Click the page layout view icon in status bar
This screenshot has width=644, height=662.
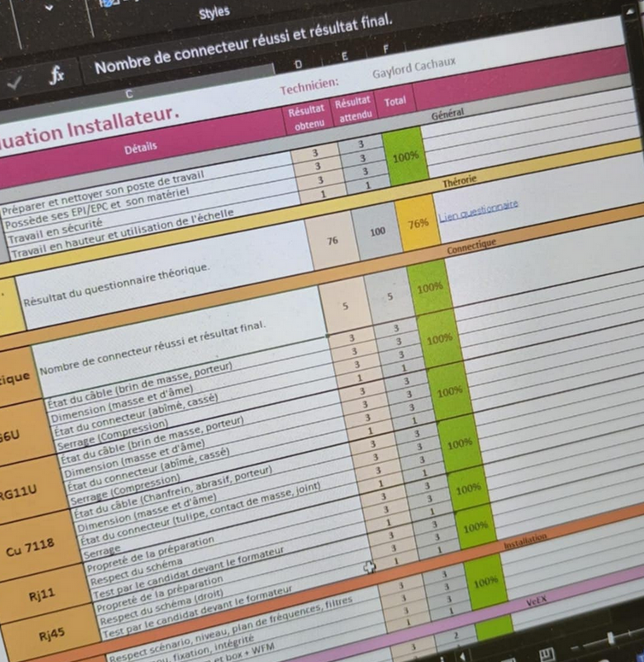click(547, 654)
